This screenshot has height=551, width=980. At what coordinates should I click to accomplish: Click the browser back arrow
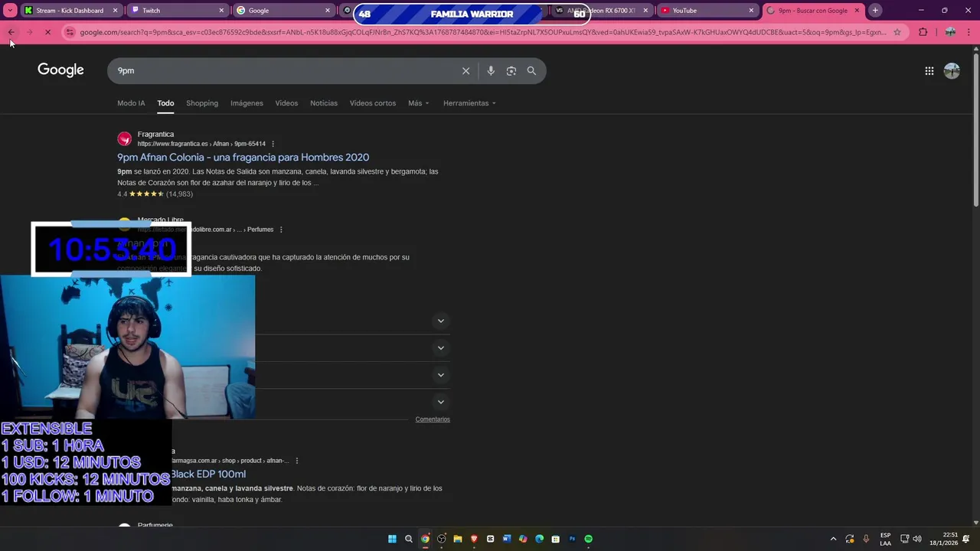[x=11, y=32]
